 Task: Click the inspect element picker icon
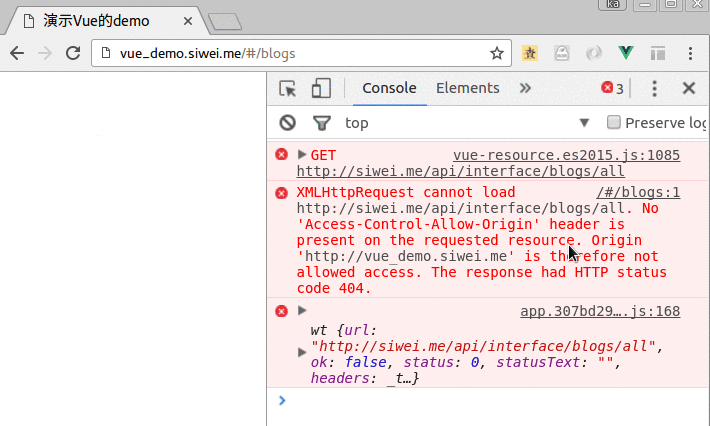(x=288, y=88)
